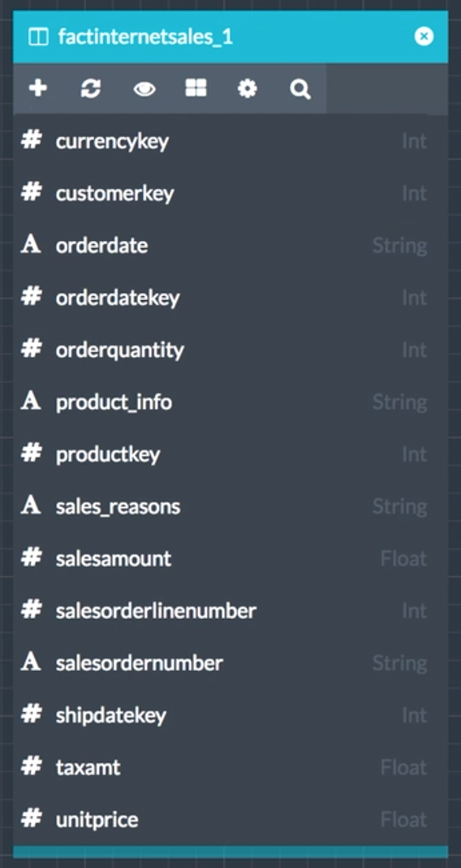Select the product_info string field

pos(230,402)
